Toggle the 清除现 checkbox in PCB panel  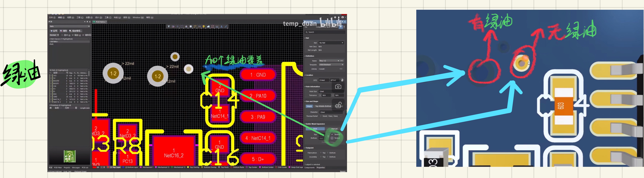[x=83, y=35]
